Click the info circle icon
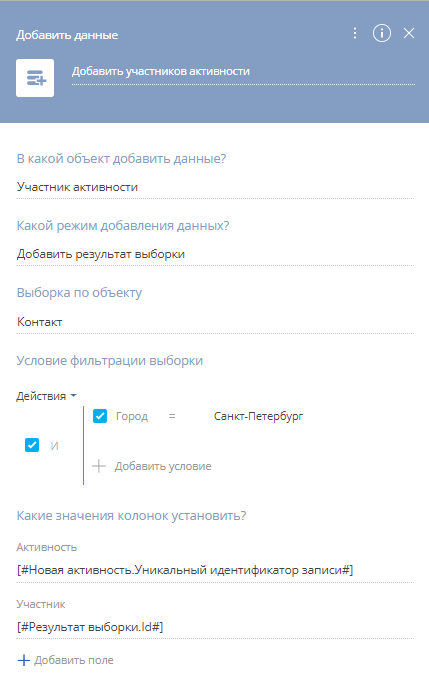The image size is (429, 680). click(x=382, y=33)
